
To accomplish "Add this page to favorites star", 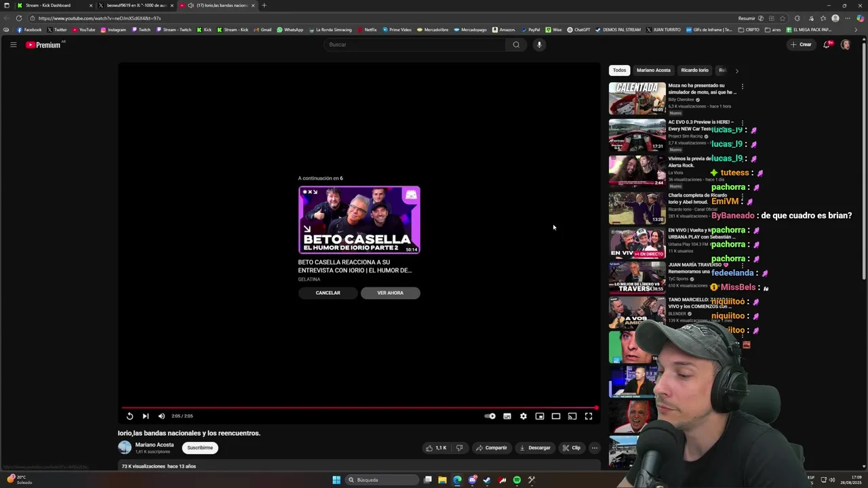I will point(783,18).
